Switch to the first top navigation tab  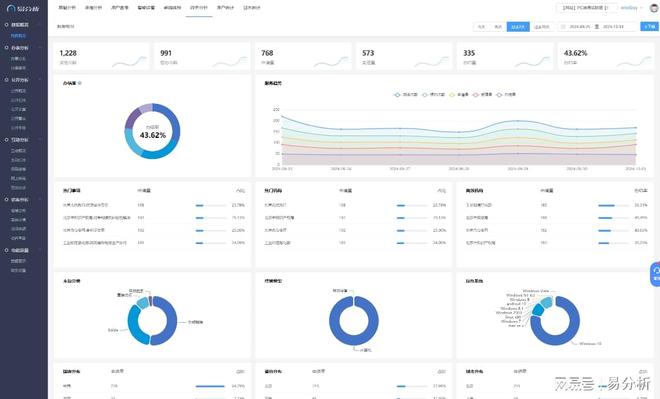coord(67,8)
